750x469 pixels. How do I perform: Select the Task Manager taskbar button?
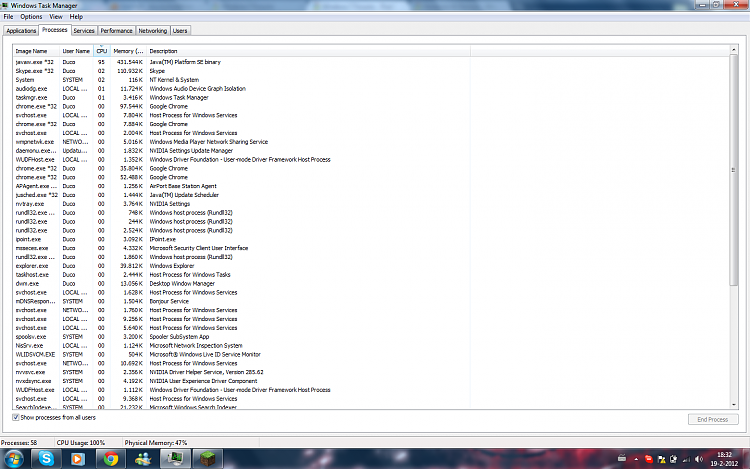[175, 459]
